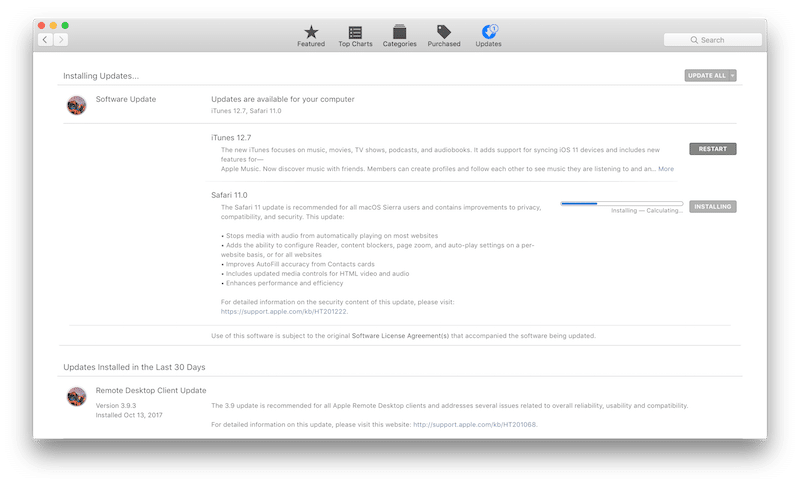
Task: Click the Safari installation progress bar
Action: 621,203
